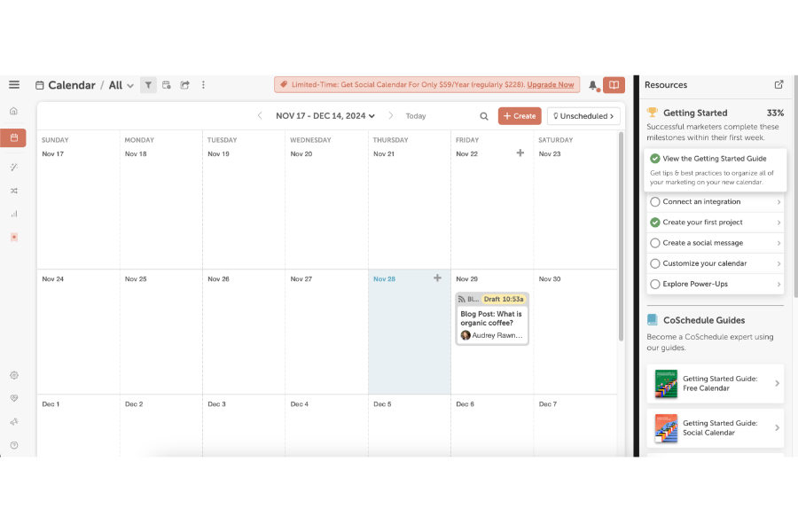
Task: Open the calendar settings icon in toolbar
Action: pos(167,85)
